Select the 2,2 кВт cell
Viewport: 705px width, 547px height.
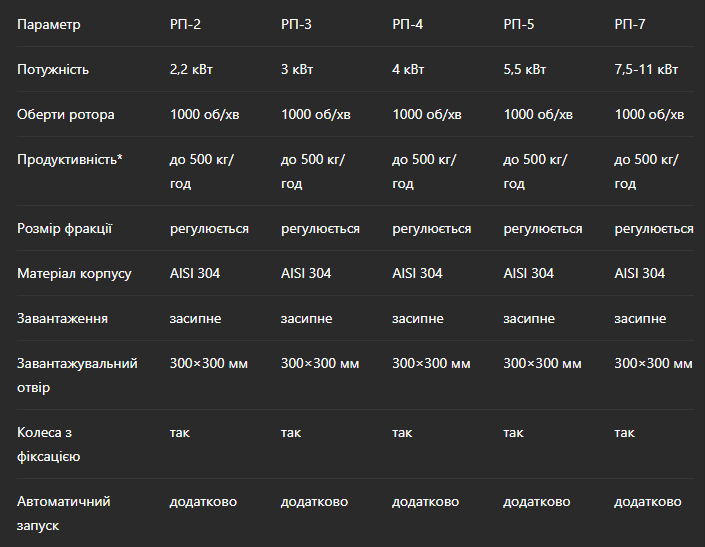[191, 70]
